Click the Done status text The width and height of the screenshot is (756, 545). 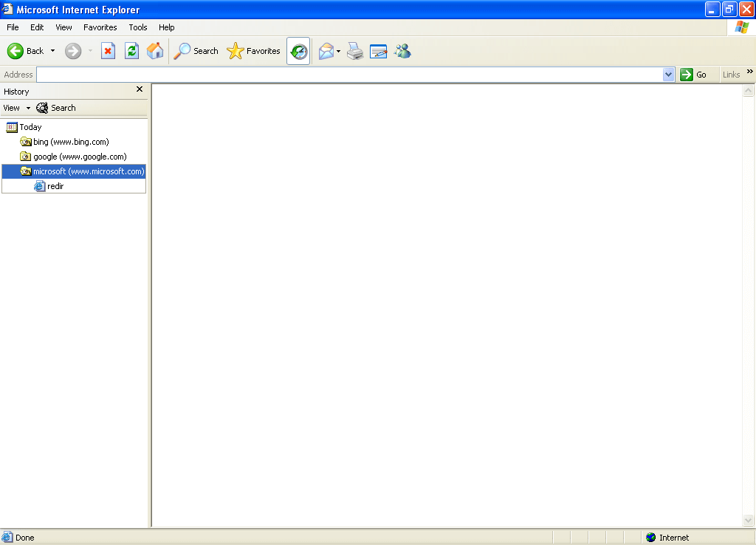pyautogui.click(x=24, y=538)
